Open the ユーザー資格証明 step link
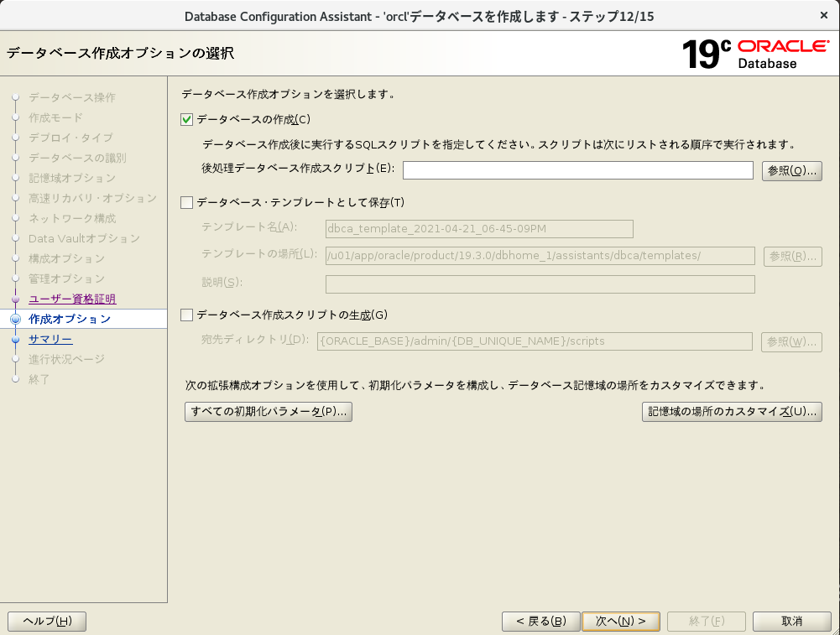 (x=72, y=299)
